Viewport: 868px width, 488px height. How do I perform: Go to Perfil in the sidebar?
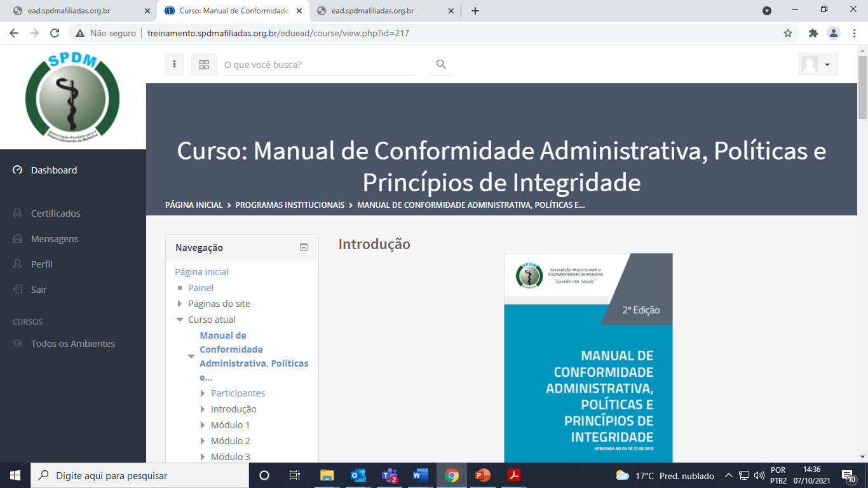pos(42,264)
